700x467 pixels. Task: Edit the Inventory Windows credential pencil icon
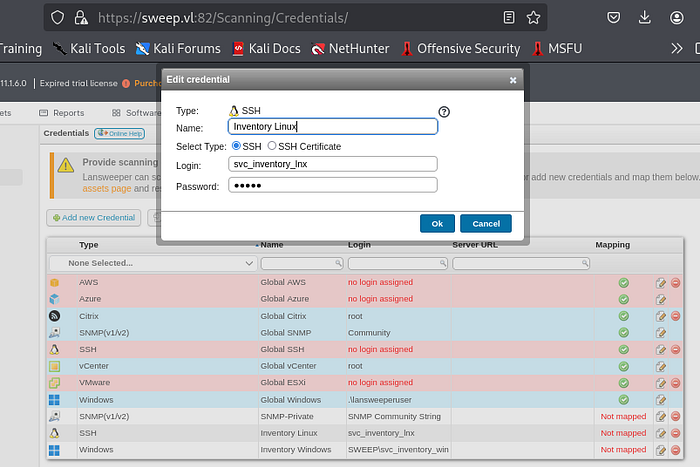click(x=661, y=450)
